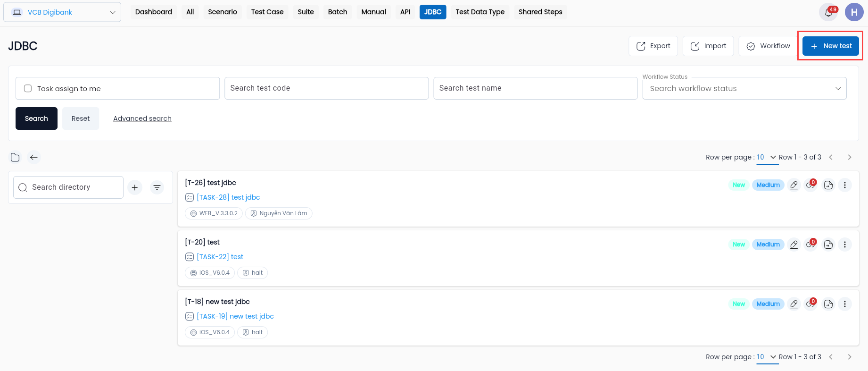Image resolution: width=868 pixels, height=371 pixels.
Task: Click the folder icon above directory panel
Action: click(x=15, y=157)
